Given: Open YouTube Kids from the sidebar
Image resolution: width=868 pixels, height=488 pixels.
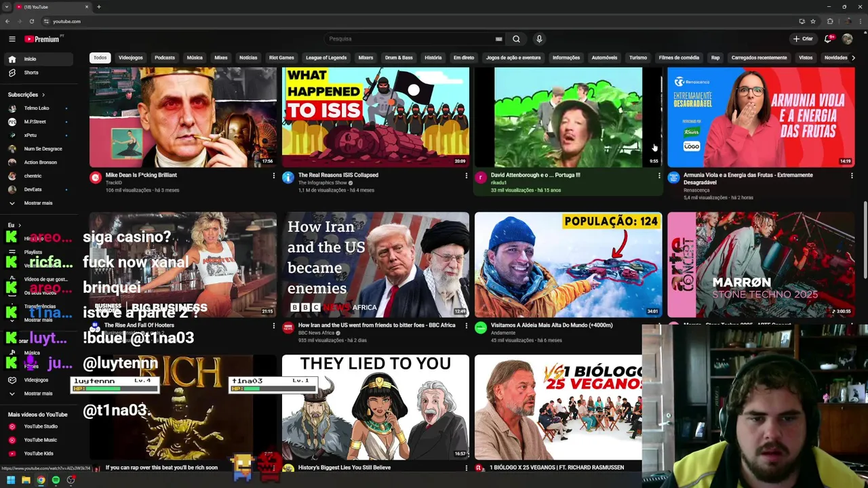Looking at the screenshot, I should coord(37,453).
